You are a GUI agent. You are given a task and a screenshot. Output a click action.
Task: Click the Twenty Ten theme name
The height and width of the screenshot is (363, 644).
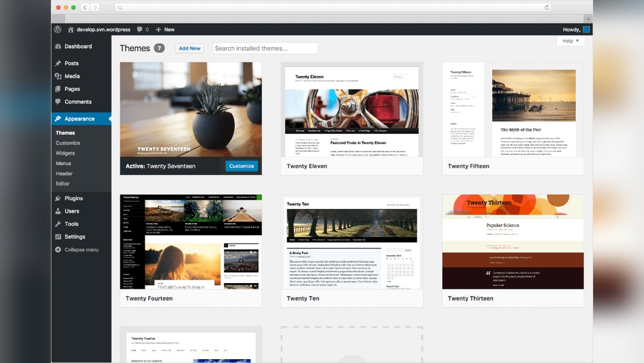click(303, 299)
